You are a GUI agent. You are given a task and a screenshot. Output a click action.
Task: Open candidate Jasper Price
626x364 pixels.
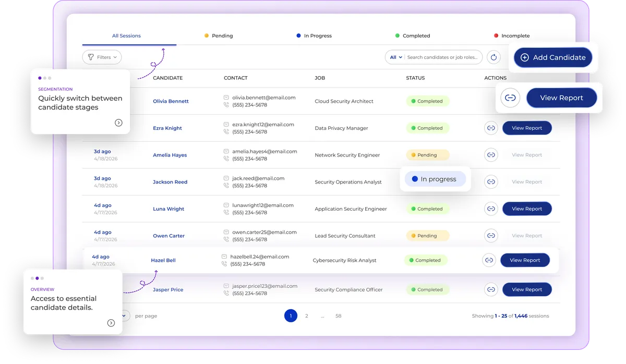pyautogui.click(x=168, y=289)
